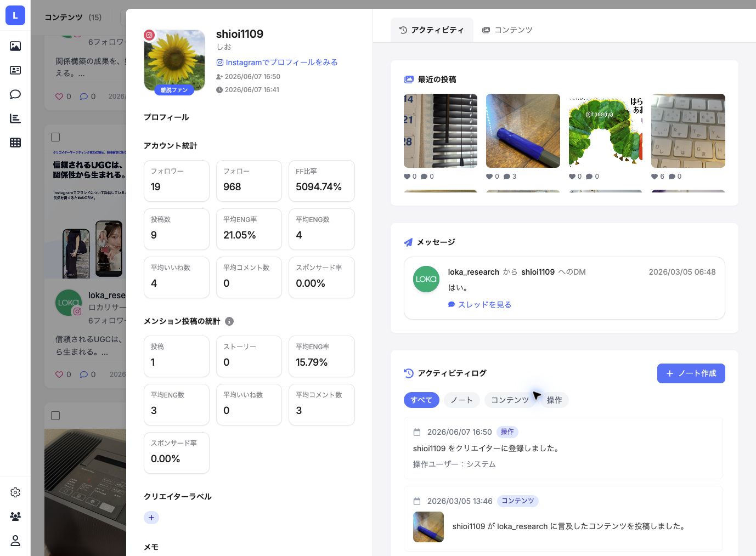756x556 pixels.
Task: Click the info icon beside メンション投稿の統計
Action: tap(229, 321)
